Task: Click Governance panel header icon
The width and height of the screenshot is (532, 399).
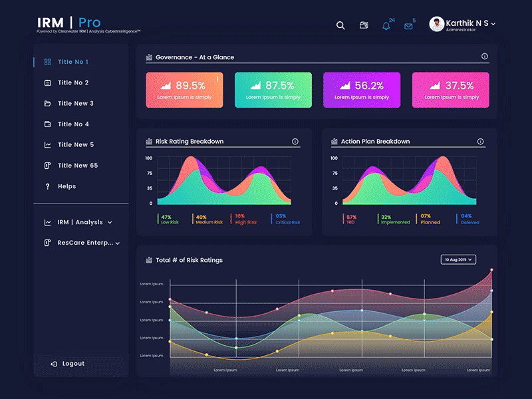Action: [x=149, y=57]
